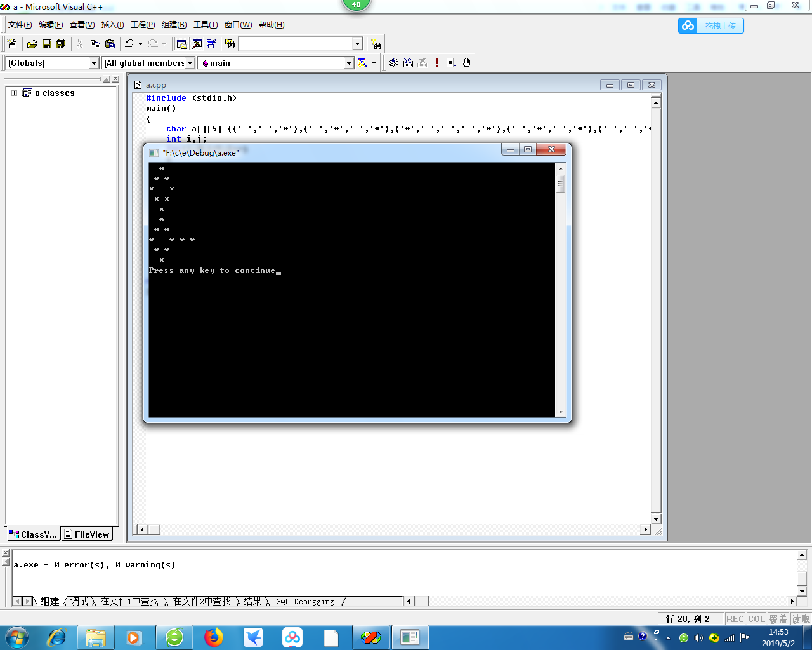812x650 pixels.
Task: Expand the 'a classes' tree node
Action: pyautogui.click(x=14, y=93)
